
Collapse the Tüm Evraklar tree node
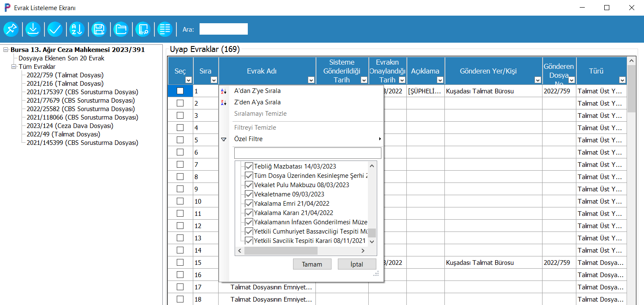pyautogui.click(x=14, y=67)
